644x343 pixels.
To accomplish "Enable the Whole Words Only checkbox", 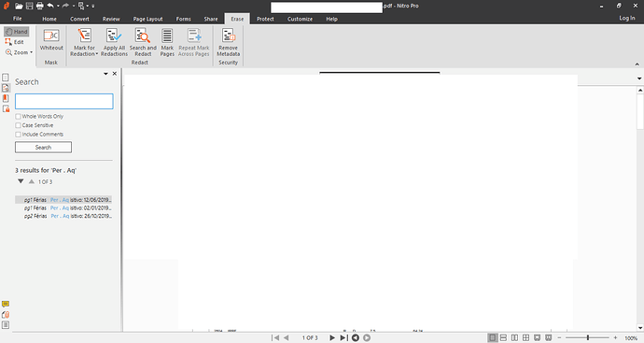I will point(18,117).
